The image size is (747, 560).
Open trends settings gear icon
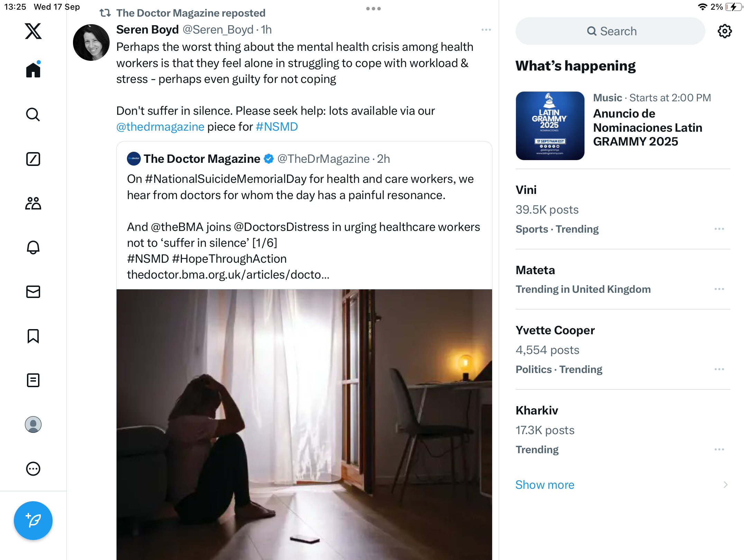(725, 31)
